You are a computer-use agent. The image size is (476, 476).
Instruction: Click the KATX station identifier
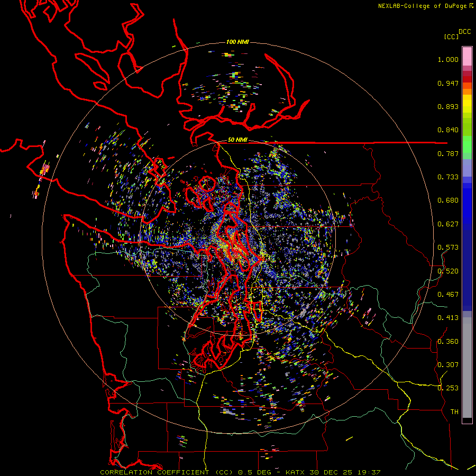[296, 472]
